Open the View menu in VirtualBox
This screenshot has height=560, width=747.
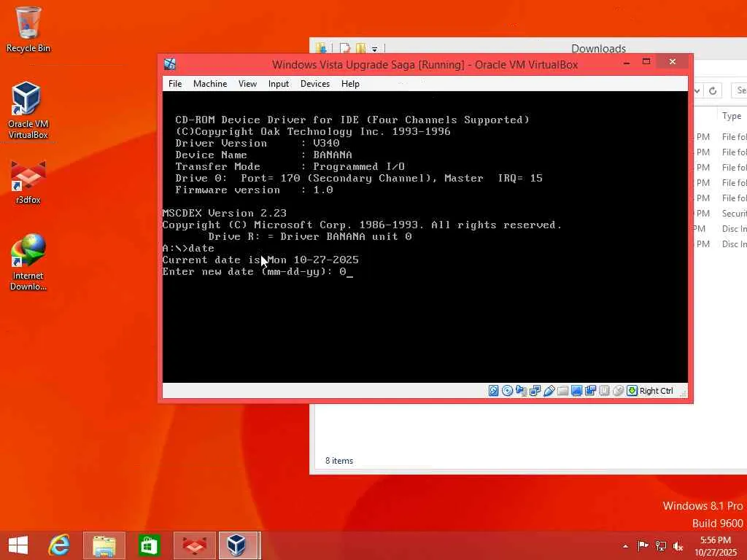[247, 84]
